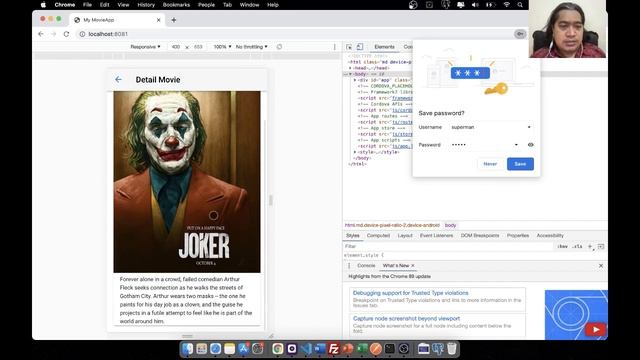The height and width of the screenshot is (360, 640).
Task: Open the Console drawer tab
Action: (x=366, y=266)
